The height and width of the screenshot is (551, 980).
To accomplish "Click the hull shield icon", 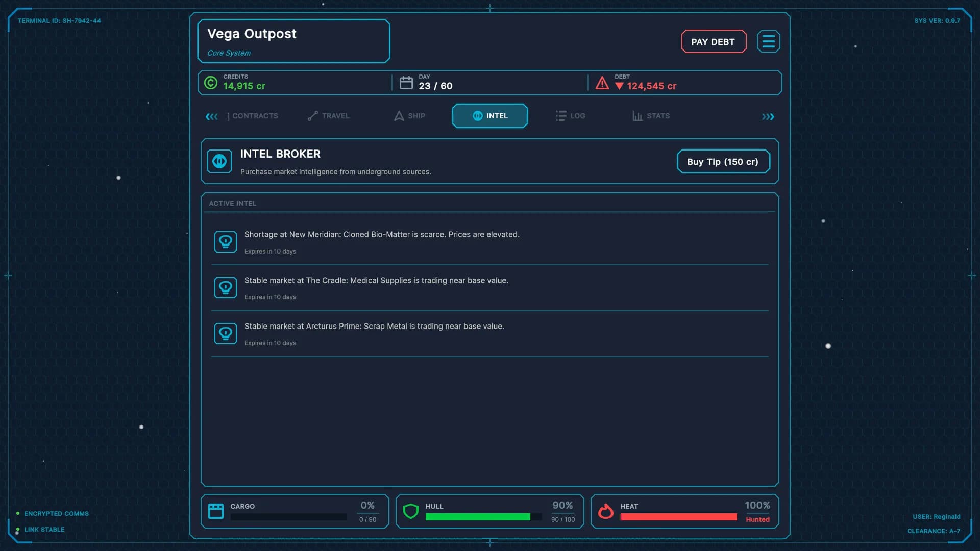I will click(411, 511).
